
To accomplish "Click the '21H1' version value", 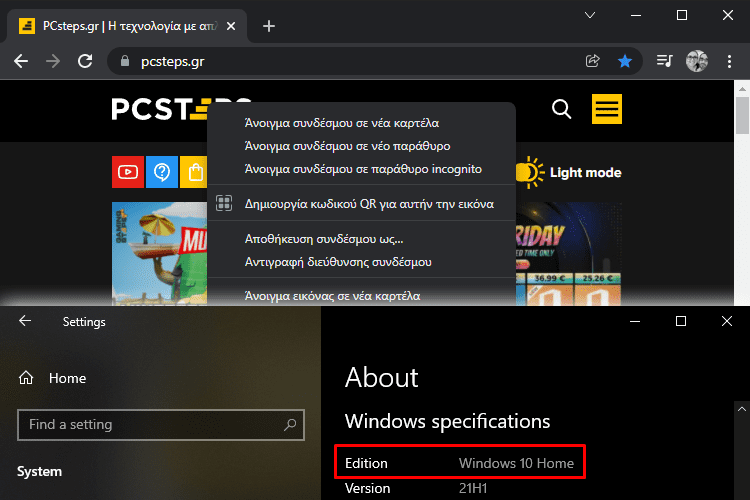I will [x=473, y=488].
